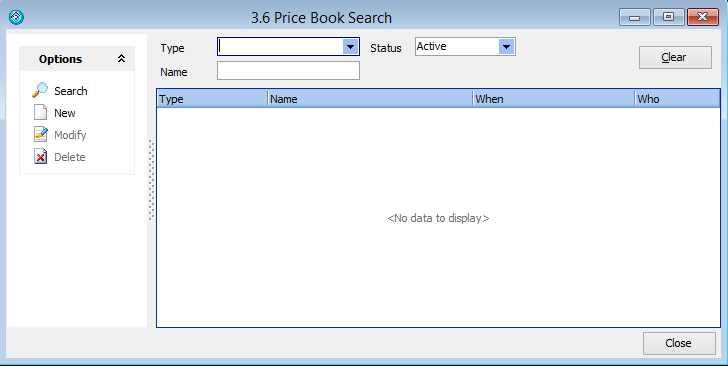Select the Delete option label

[x=70, y=157]
